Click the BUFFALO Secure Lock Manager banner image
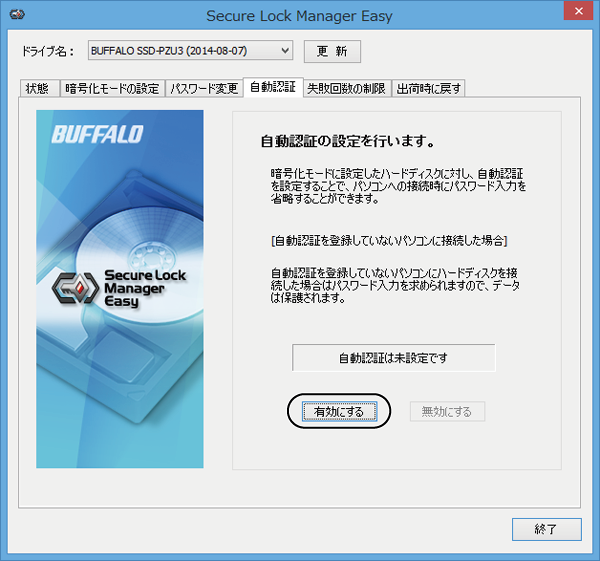600x561 pixels. [120, 289]
